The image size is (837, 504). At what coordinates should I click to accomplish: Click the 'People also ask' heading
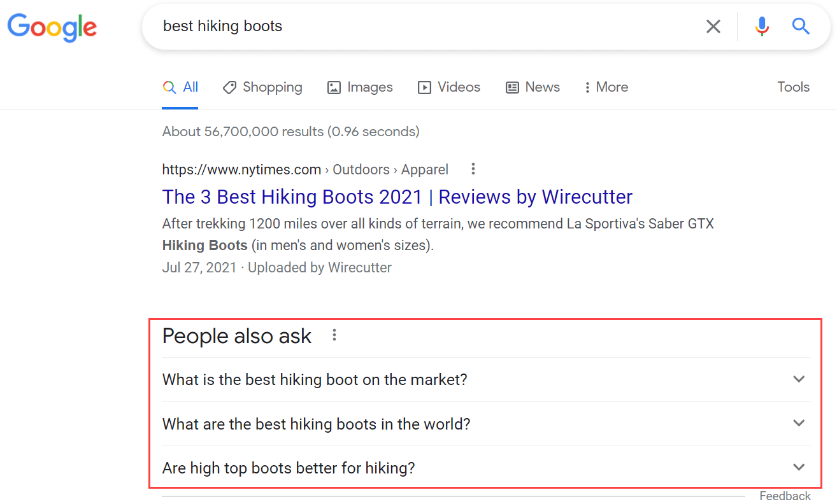pyautogui.click(x=237, y=336)
